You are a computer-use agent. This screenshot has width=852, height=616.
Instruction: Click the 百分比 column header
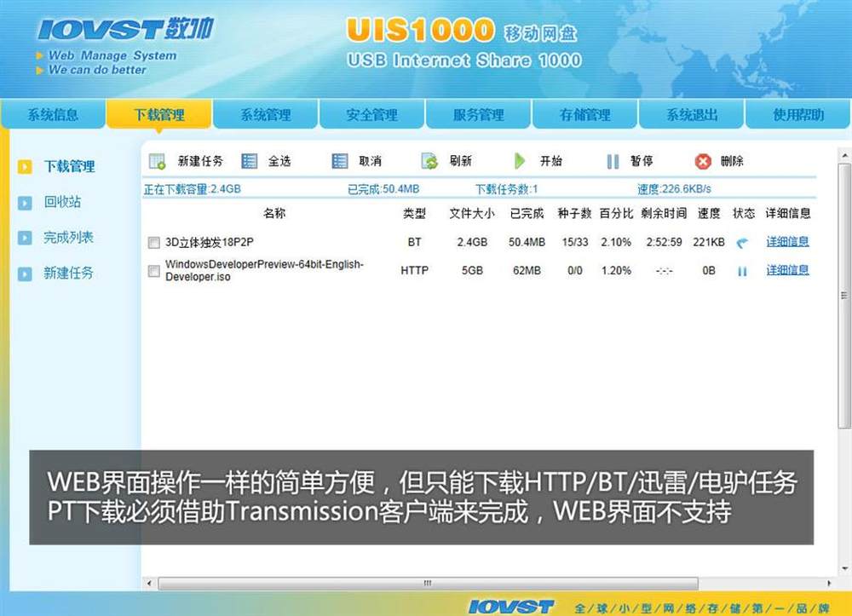click(x=616, y=213)
